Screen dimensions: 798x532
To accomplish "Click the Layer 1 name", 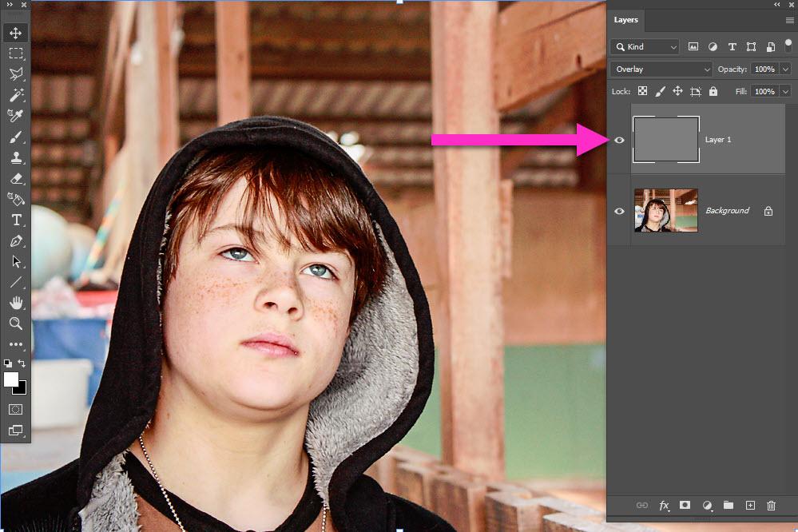I will click(x=718, y=140).
